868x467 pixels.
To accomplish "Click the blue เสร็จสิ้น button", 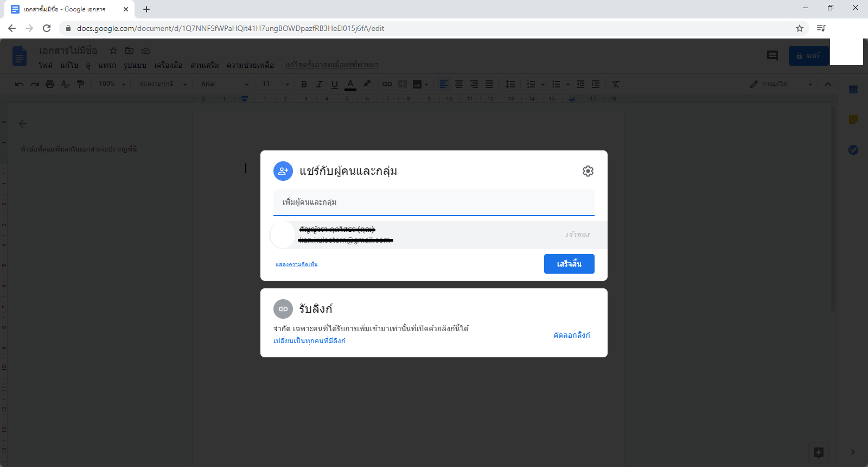I will 569,264.
